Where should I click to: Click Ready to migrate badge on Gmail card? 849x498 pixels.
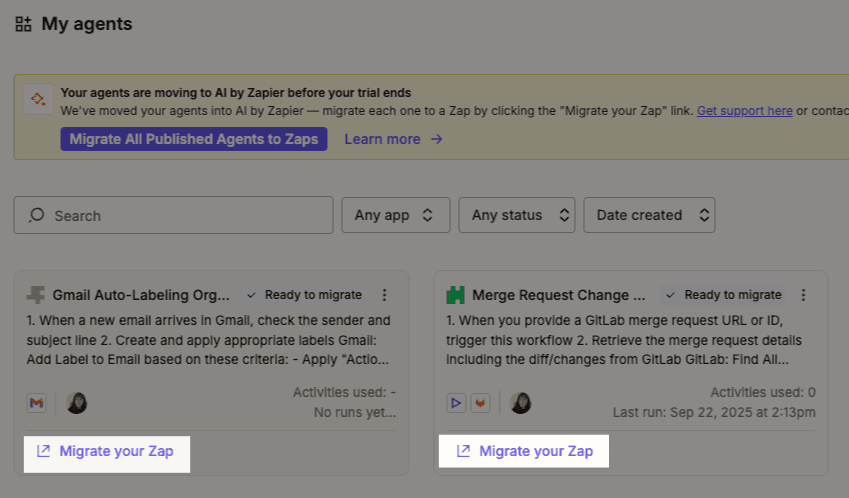(x=304, y=295)
